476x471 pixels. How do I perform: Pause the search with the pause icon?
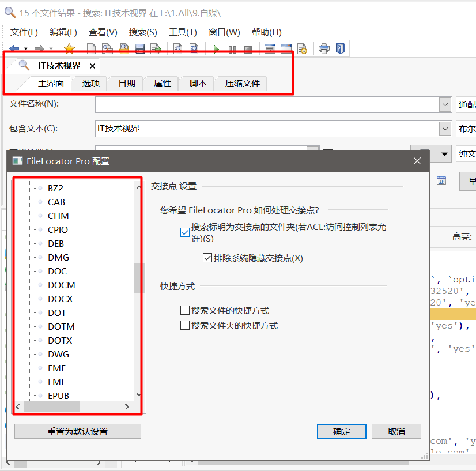point(232,49)
